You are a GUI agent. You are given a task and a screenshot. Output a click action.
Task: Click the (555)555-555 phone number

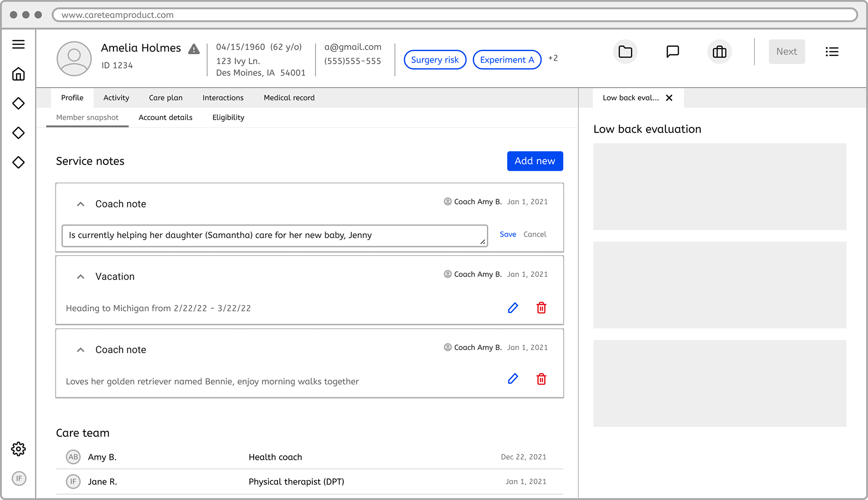pyautogui.click(x=353, y=61)
